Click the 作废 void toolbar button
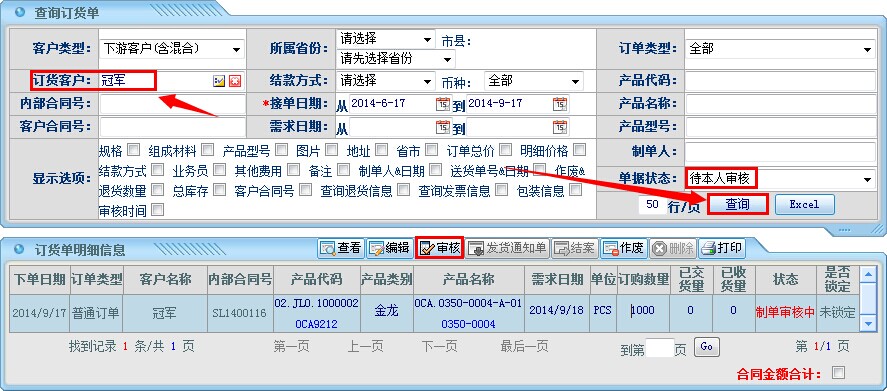887x391 pixels. click(624, 248)
